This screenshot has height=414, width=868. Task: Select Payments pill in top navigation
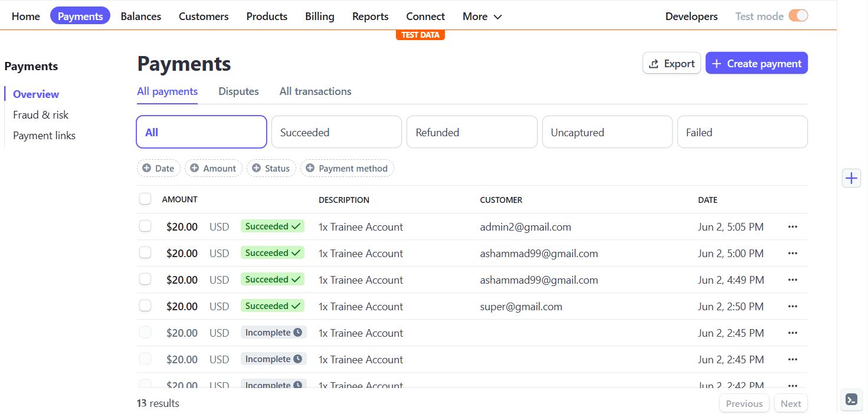click(x=80, y=16)
